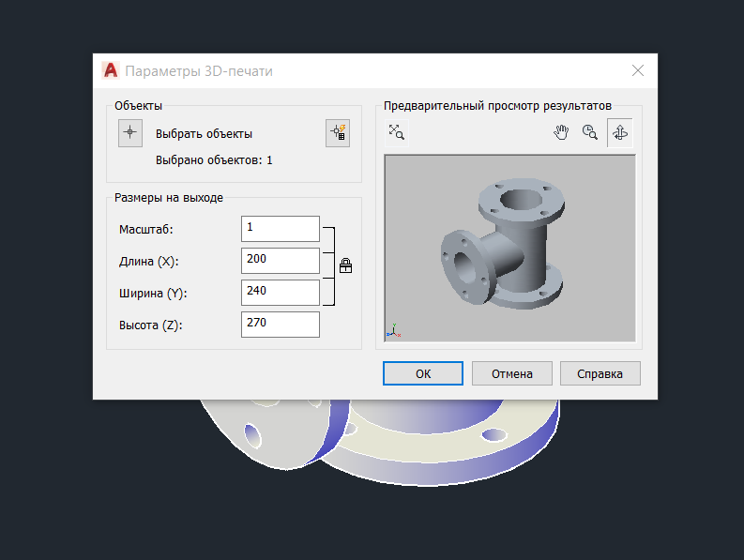Viewport: 744px width, 560px height.
Task: Open the quick select icon button
Action: click(x=338, y=133)
